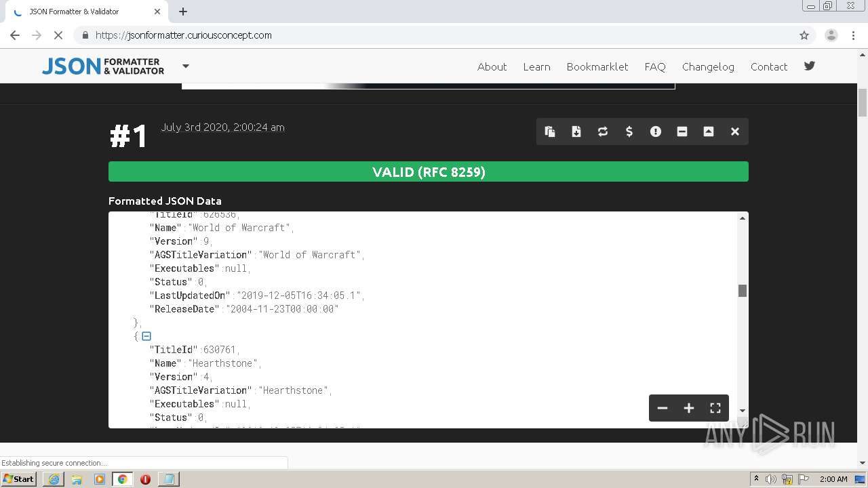Viewport: 868px width, 488px height.
Task: Bookmark this page with the star
Action: click(804, 35)
